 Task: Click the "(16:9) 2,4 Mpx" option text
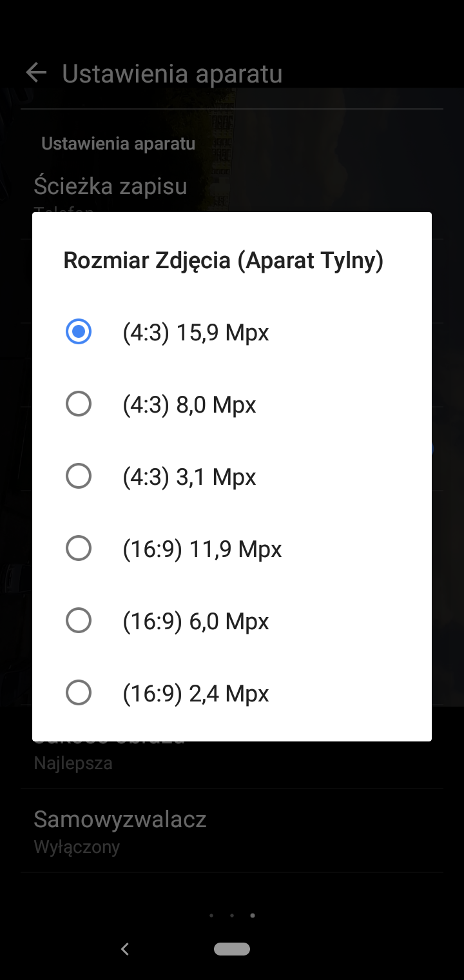[x=196, y=694]
